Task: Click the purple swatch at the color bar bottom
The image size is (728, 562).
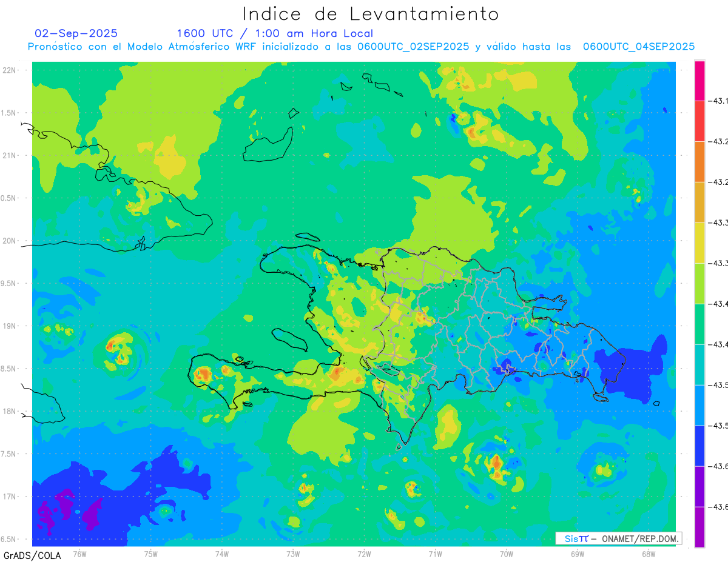Action: coord(699,527)
